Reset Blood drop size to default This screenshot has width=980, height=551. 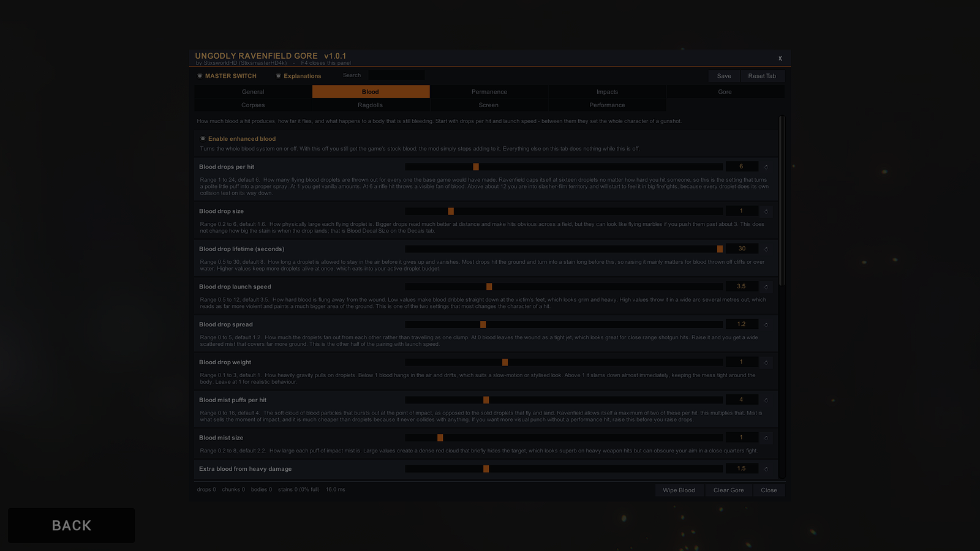[x=766, y=211]
